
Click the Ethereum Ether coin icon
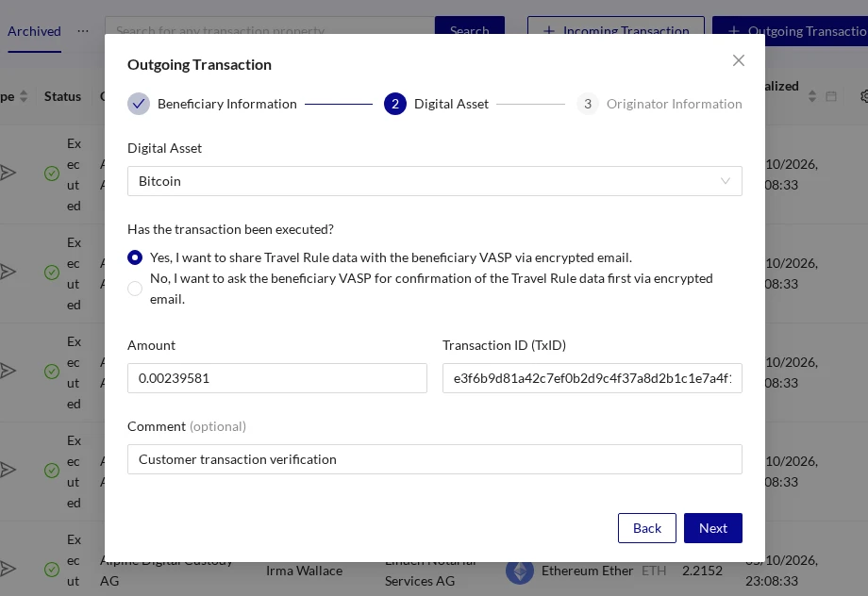point(520,571)
